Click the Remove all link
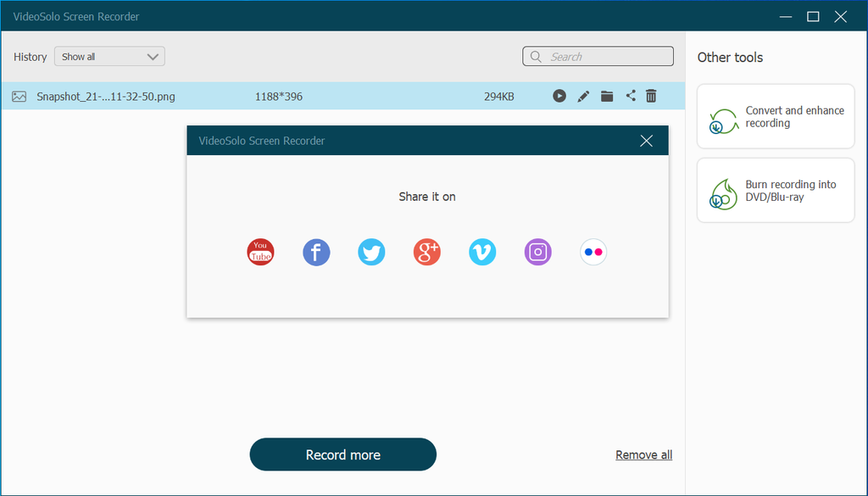Image resolution: width=868 pixels, height=496 pixels. [x=644, y=454]
